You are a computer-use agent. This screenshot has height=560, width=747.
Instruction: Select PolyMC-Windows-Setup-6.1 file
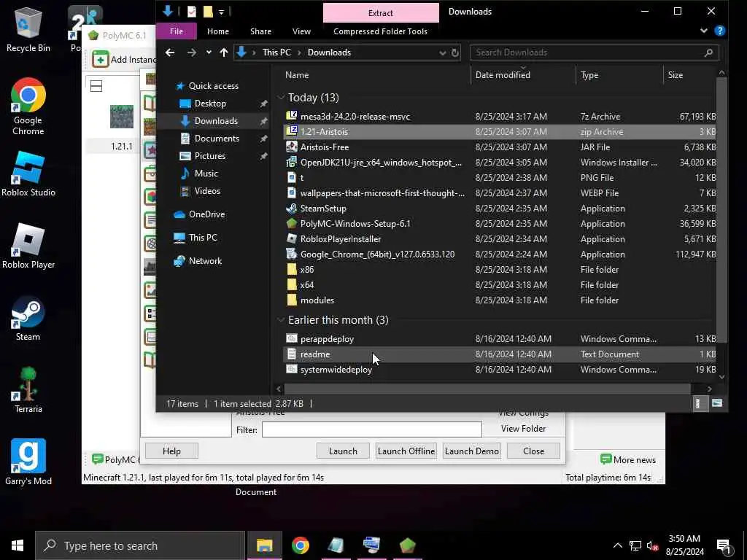tap(500, 224)
